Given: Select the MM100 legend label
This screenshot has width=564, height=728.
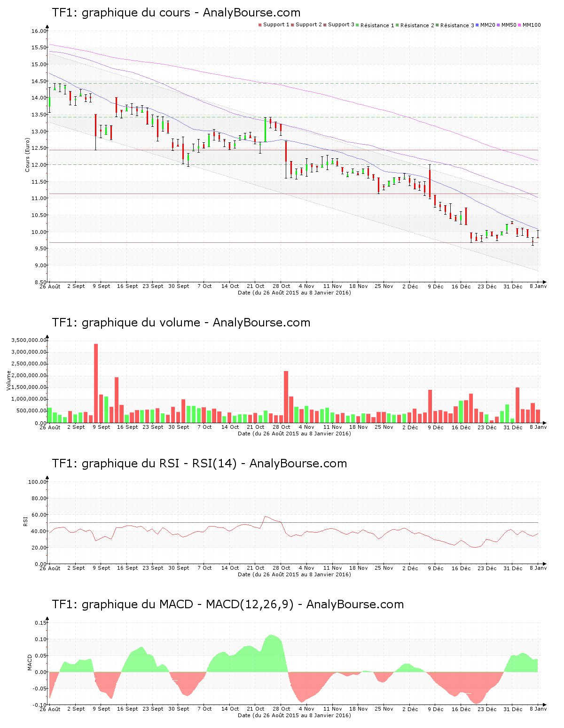Looking at the screenshot, I should tap(532, 25).
